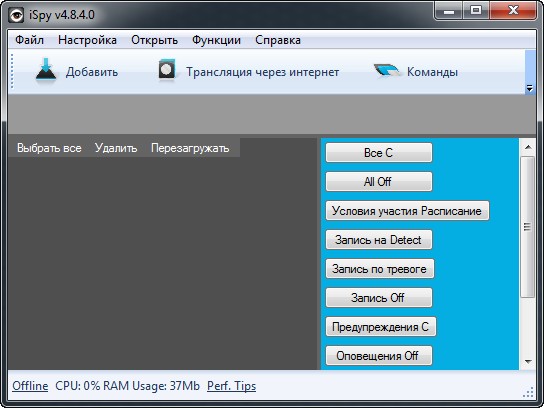The image size is (544, 408).
Task: Click the Запись Off button
Action: (379, 297)
